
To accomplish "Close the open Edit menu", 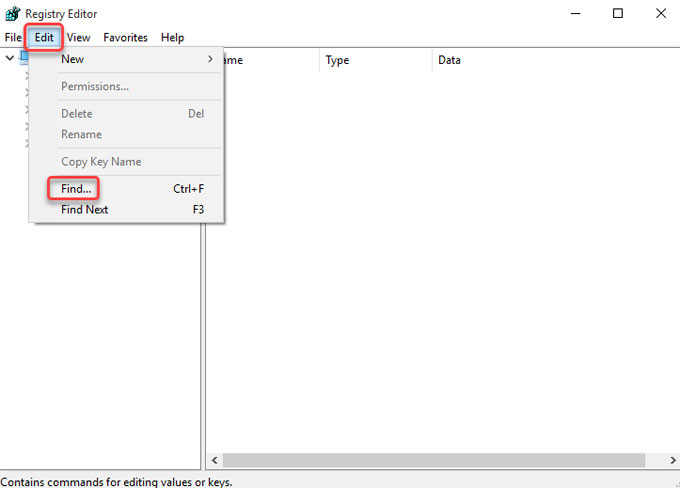I will click(44, 37).
